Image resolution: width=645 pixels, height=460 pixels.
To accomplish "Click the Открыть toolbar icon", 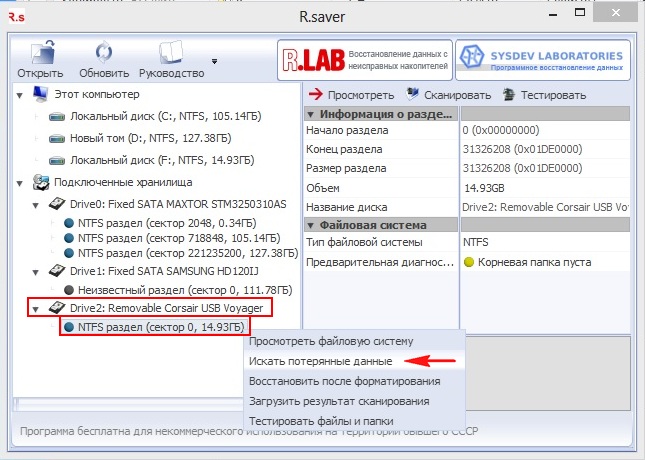I will tap(41, 54).
